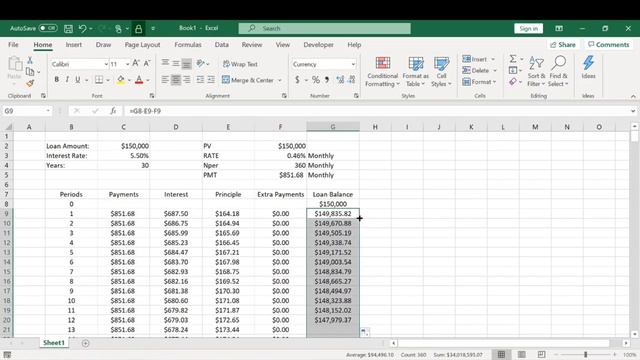Click the Wrap Text button

tap(240, 64)
